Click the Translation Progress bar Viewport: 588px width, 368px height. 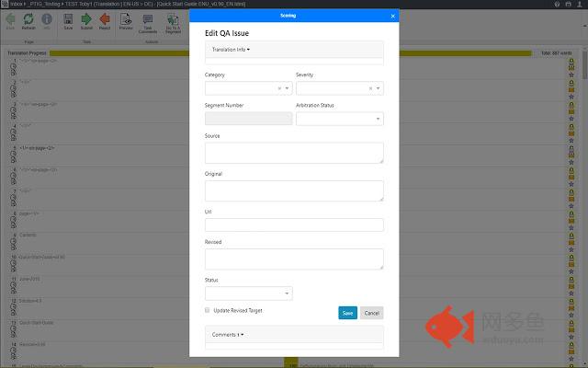click(290, 53)
